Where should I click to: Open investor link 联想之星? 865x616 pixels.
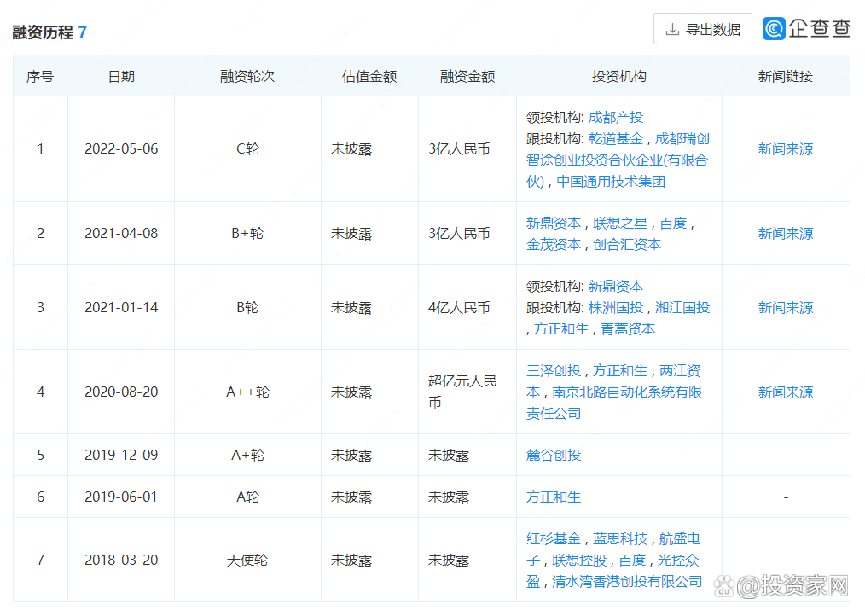[620, 223]
